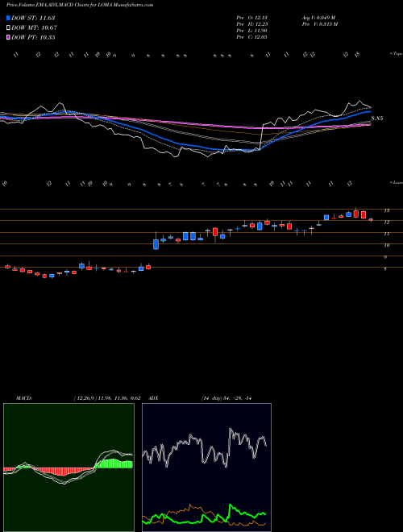Click the magenta DOW PT legend swatch
The image size is (403, 532).
[x=8, y=37]
